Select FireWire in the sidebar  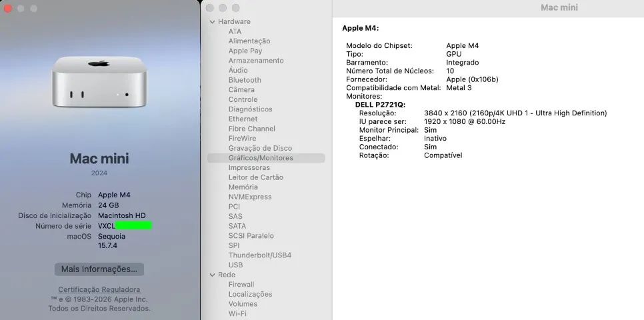coord(242,139)
